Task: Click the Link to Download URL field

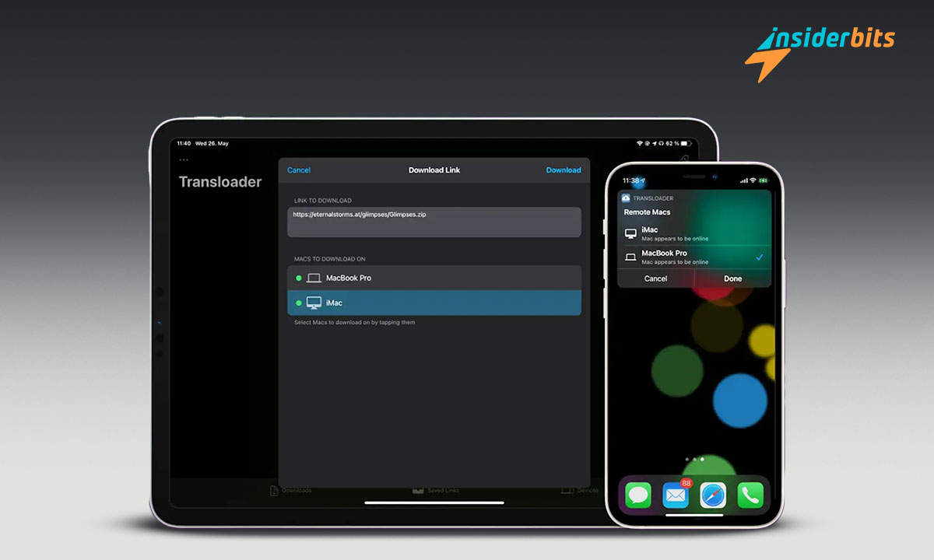Action: 434,222
